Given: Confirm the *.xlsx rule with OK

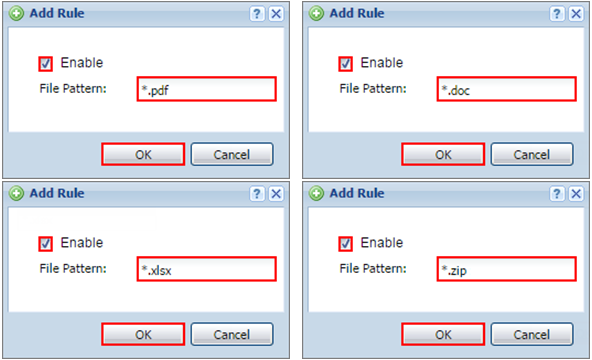Looking at the screenshot, I should (143, 334).
